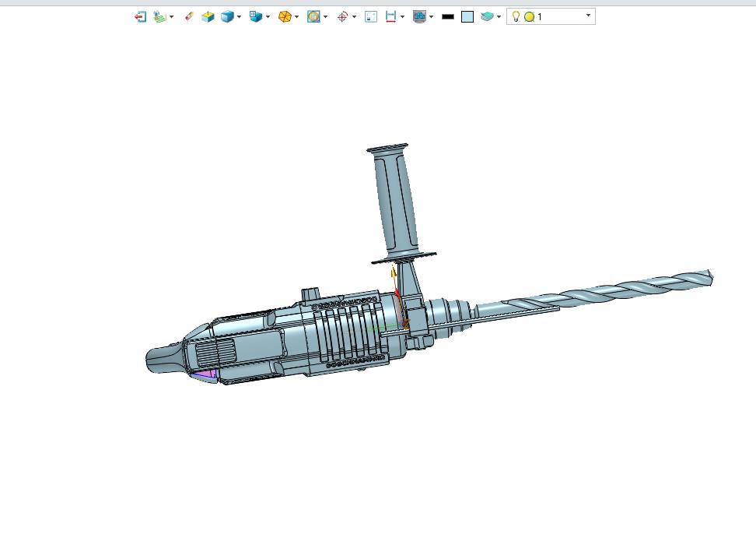Image resolution: width=756 pixels, height=534 pixels.
Task: Click the dotted-square window icon
Action: pyautogui.click(x=371, y=17)
